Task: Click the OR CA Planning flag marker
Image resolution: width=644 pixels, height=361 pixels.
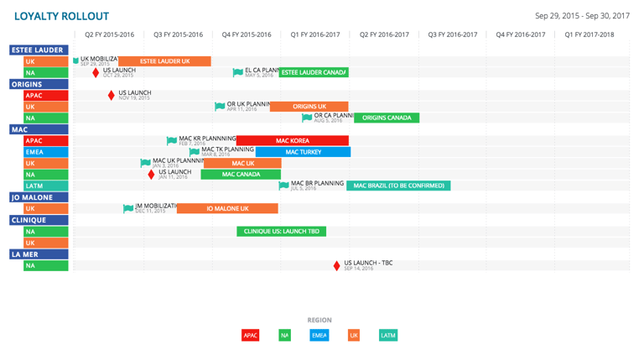Action: (307, 118)
